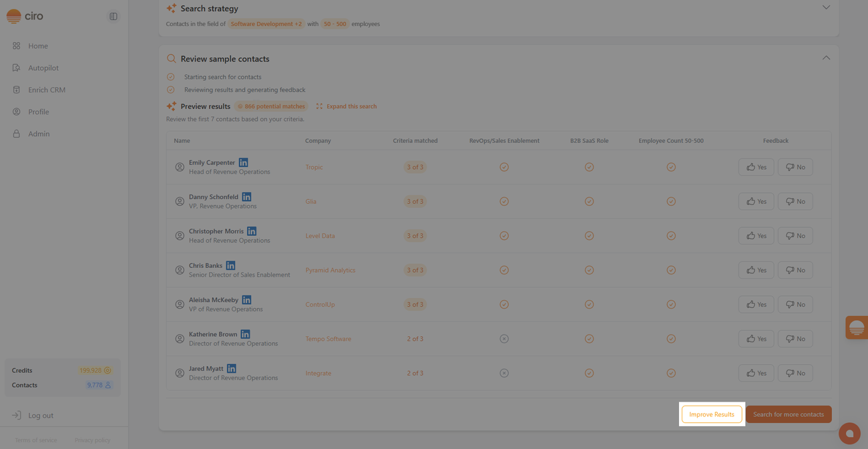Click the 50 - 500 employees filter chip

[335, 24]
